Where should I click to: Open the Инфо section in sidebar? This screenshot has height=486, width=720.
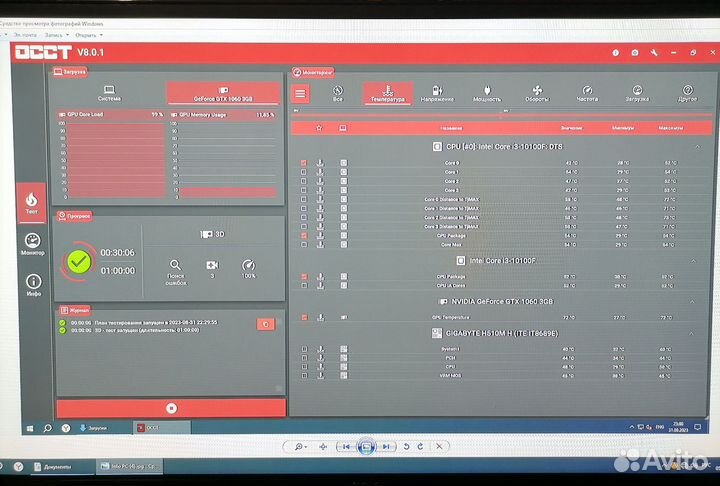coord(34,284)
